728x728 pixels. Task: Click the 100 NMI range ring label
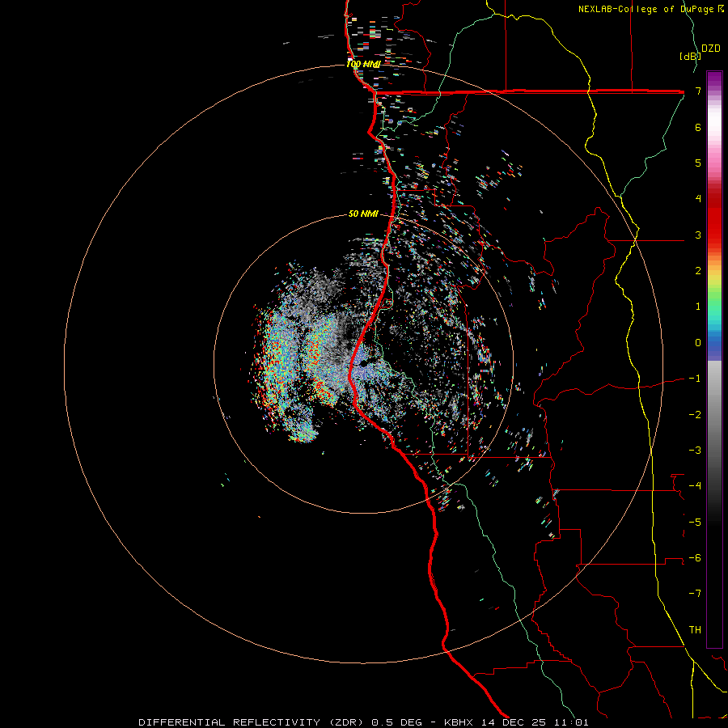pyautogui.click(x=363, y=65)
